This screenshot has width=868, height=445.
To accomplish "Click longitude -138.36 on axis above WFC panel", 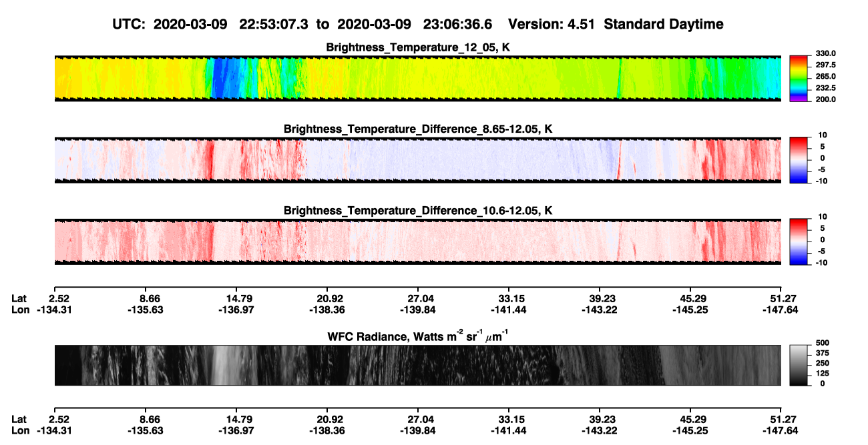I will tap(327, 310).
